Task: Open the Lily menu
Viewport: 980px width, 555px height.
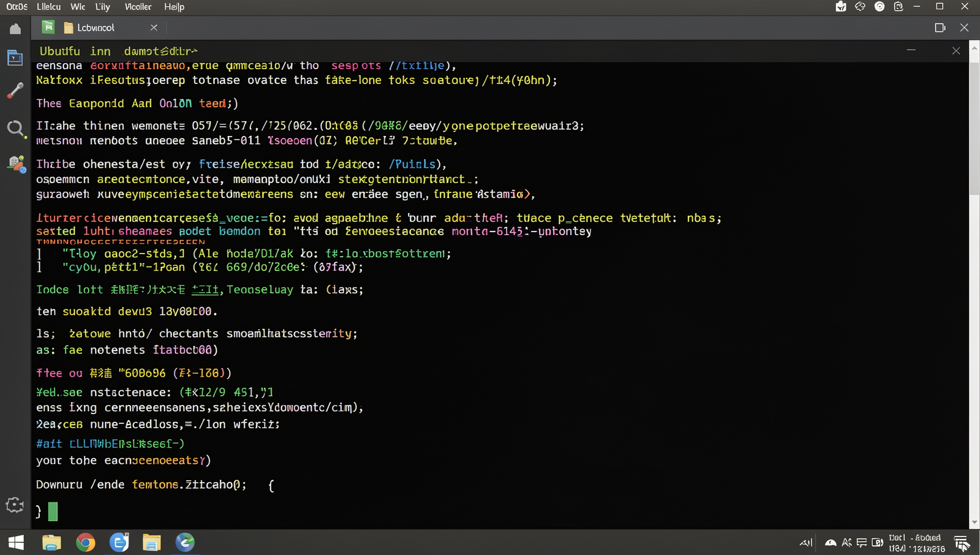Action: point(102,7)
